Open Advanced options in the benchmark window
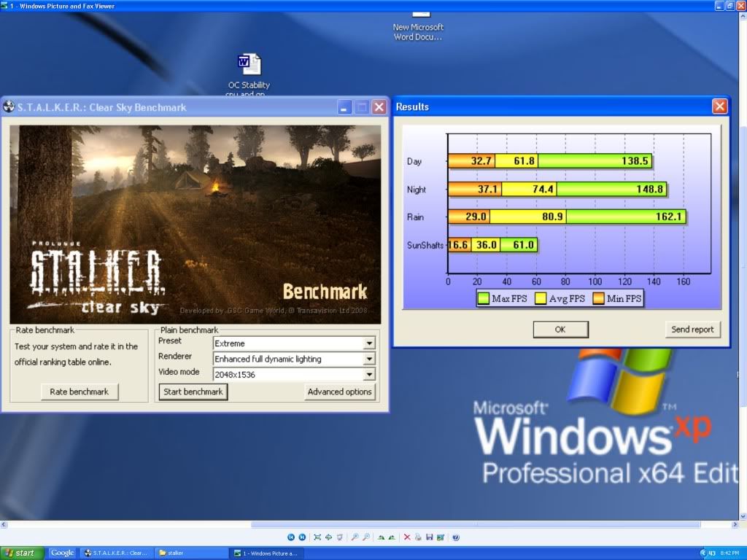Image resolution: width=747 pixels, height=560 pixels. point(339,392)
